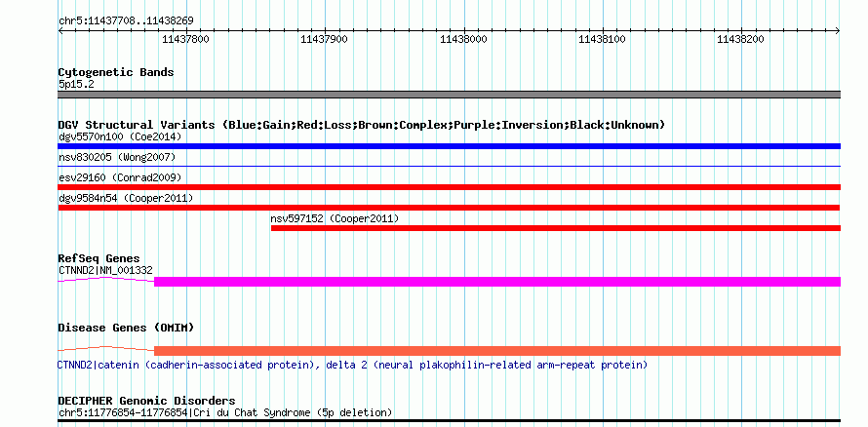Click the gray 5p15.2 cytogenetic band bar

pos(449,95)
